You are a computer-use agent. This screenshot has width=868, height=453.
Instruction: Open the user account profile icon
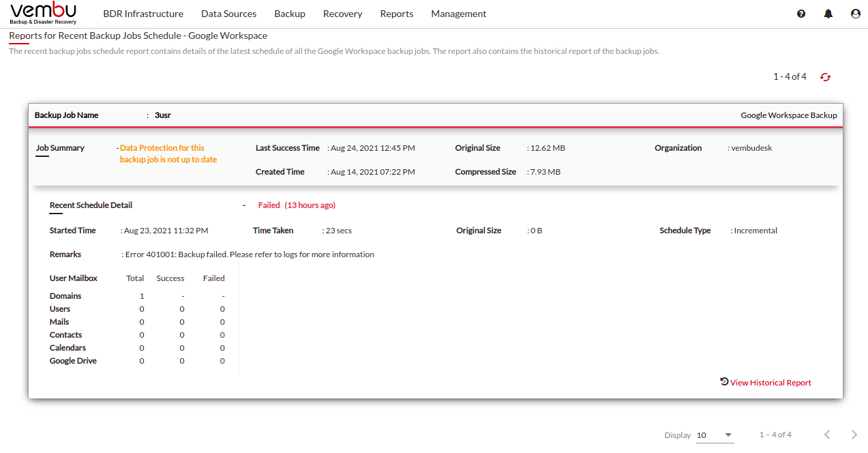(x=856, y=14)
